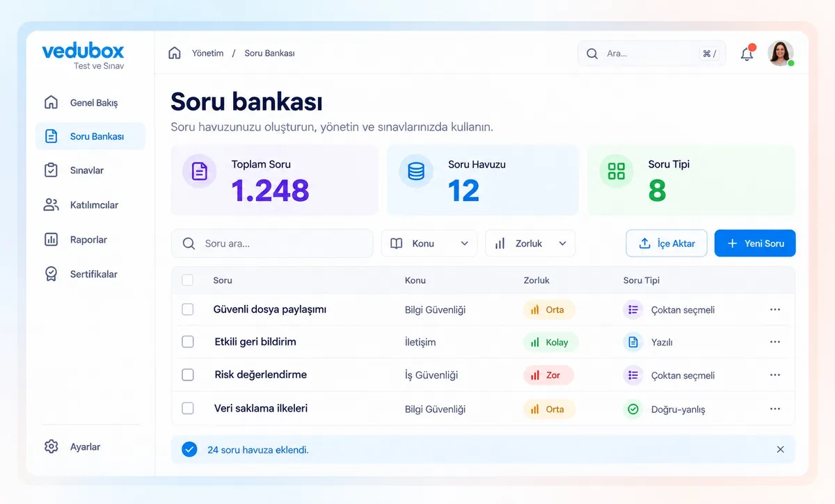Screen dimensions: 835x504
Task: Expand the Konu filter dropdown arrow
Action: (x=465, y=244)
